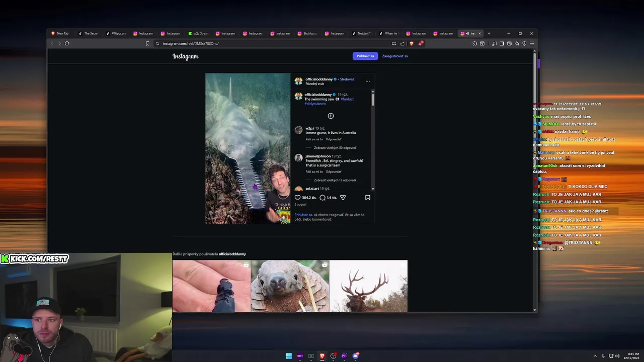Viewport: 644px width, 362px height.
Task: Open a new browser tab with plus
Action: (x=489, y=34)
